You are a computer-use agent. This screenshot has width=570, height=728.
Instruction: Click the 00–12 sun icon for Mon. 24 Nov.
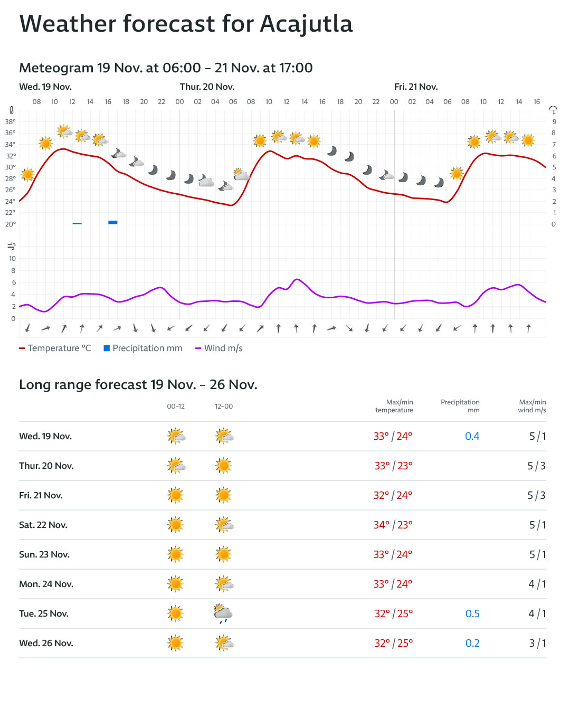coord(175,584)
